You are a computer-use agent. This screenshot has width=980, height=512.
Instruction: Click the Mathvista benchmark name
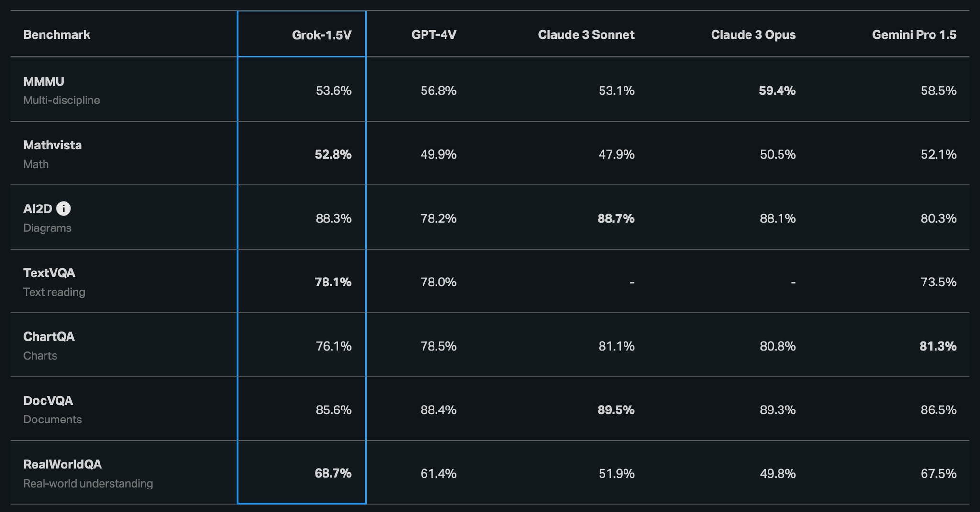(x=53, y=145)
